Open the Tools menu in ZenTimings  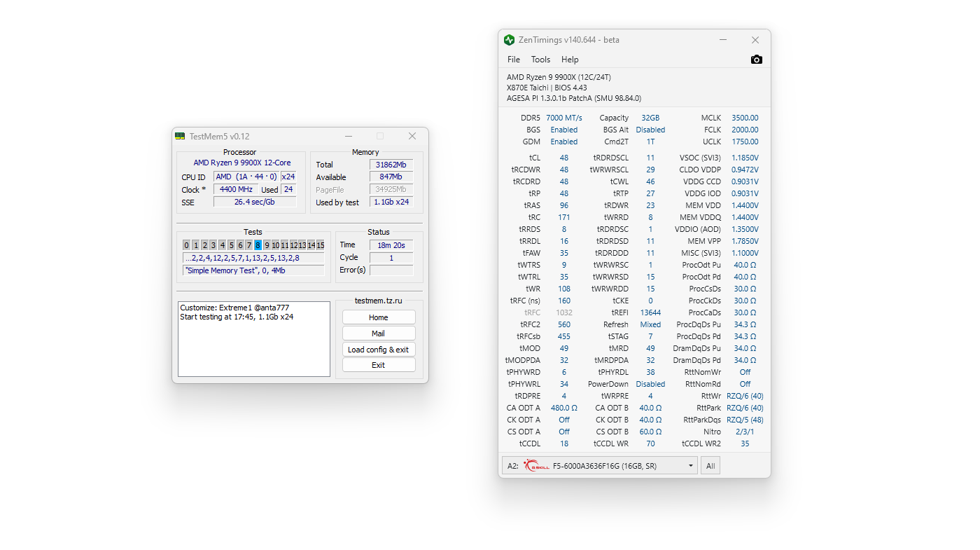click(x=540, y=60)
